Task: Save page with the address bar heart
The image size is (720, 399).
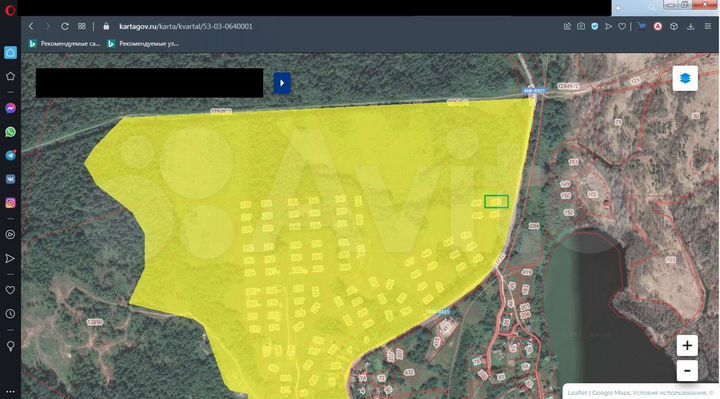Action: pyautogui.click(x=622, y=27)
